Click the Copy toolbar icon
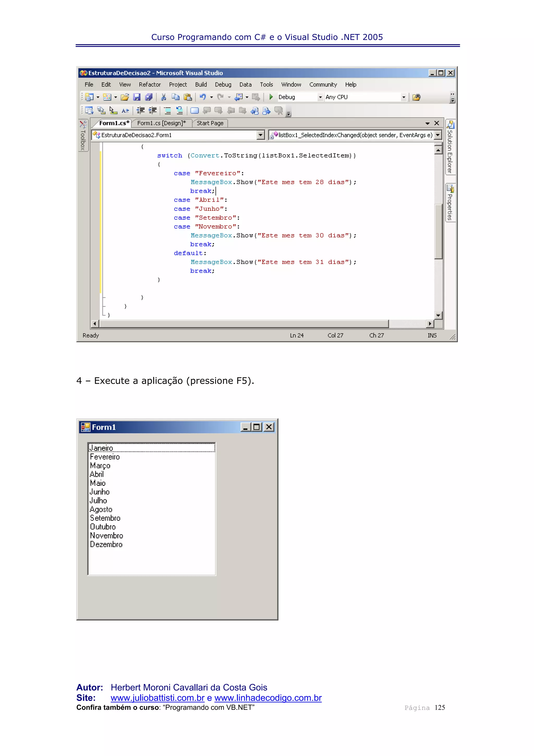534x756 pixels. tap(176, 97)
